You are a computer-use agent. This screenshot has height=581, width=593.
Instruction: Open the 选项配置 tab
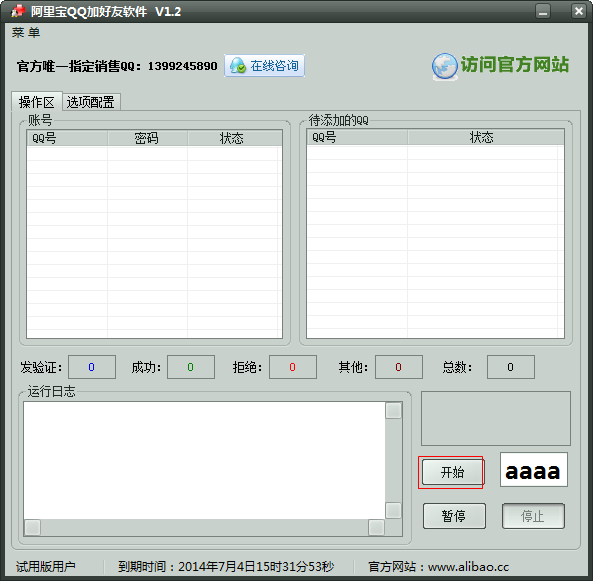tap(91, 102)
